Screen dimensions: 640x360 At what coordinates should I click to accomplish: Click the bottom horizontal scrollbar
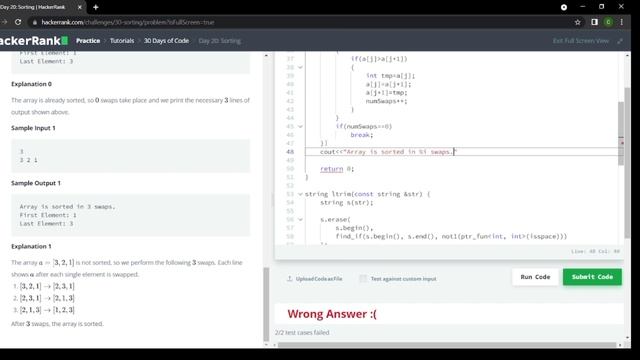point(447,345)
